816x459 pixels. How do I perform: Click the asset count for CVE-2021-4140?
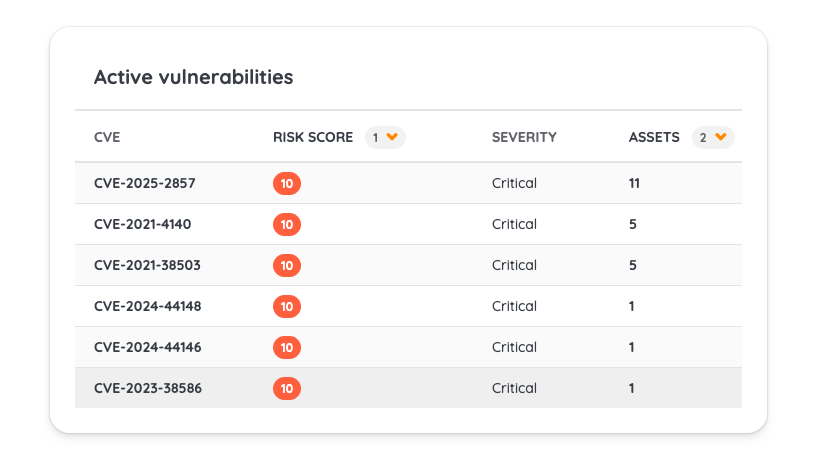tap(632, 224)
